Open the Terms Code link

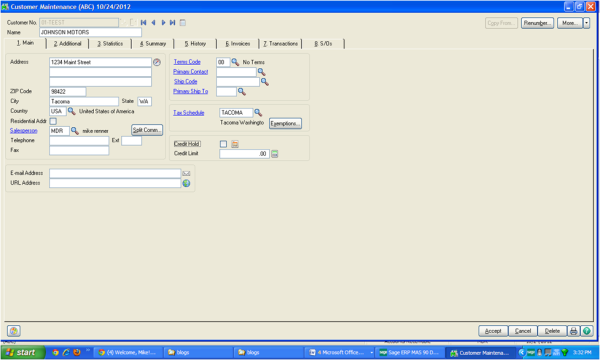click(x=187, y=62)
